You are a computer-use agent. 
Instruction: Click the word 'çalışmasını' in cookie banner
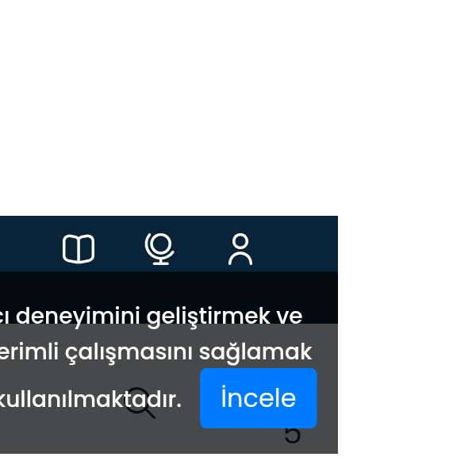point(129,352)
